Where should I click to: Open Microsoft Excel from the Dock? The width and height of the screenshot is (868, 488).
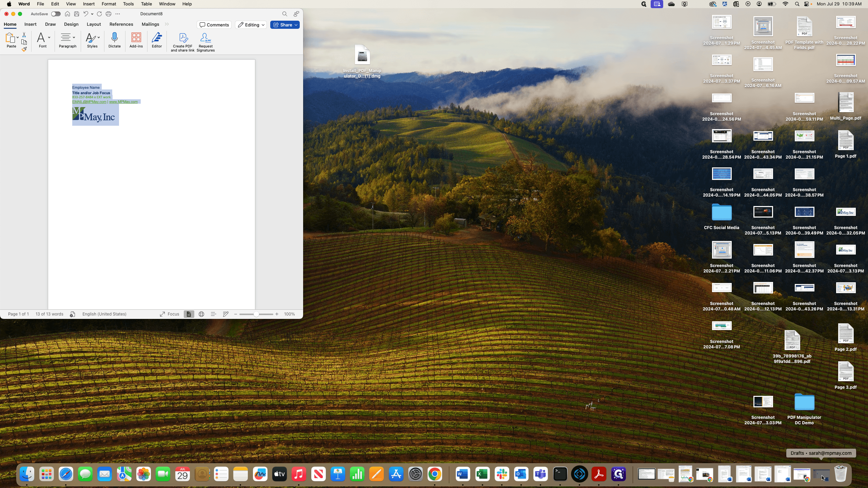pos(482,474)
